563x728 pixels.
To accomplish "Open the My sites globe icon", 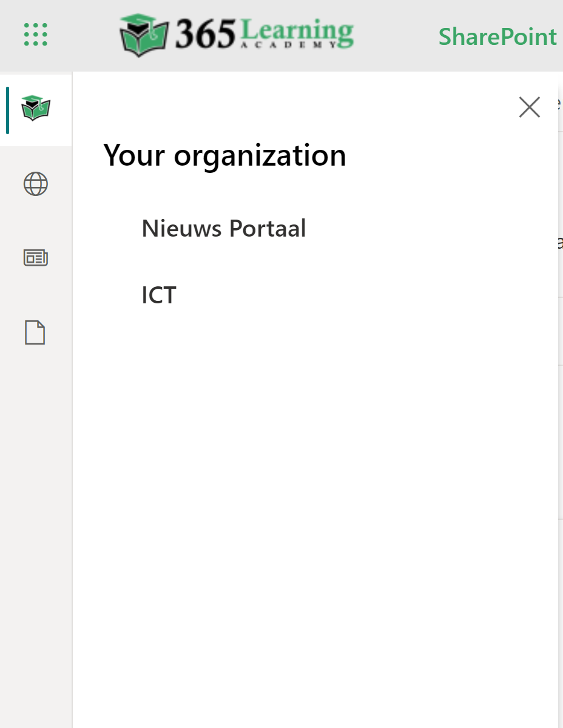I will [x=36, y=184].
